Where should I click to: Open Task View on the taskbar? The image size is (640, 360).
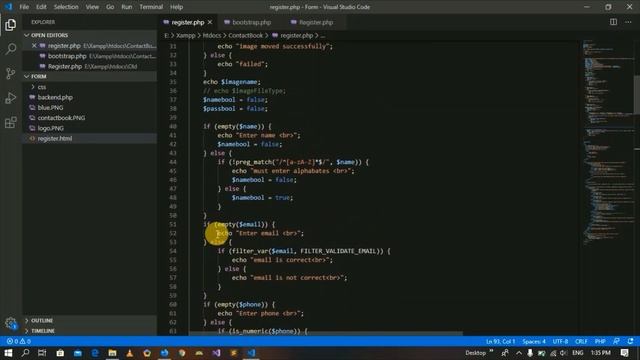click(x=42, y=353)
